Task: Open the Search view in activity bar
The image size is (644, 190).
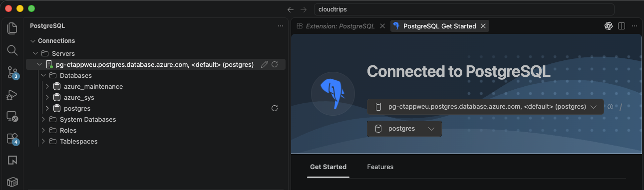Action: [12, 50]
